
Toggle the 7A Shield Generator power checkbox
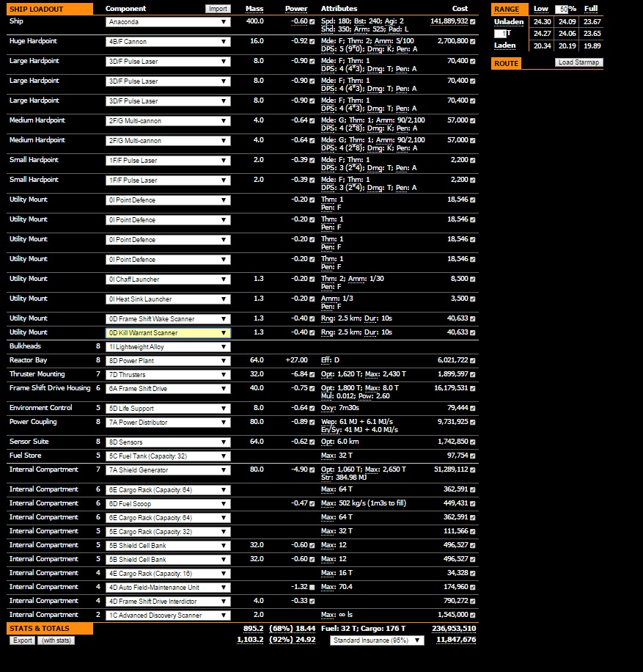pyautogui.click(x=312, y=470)
